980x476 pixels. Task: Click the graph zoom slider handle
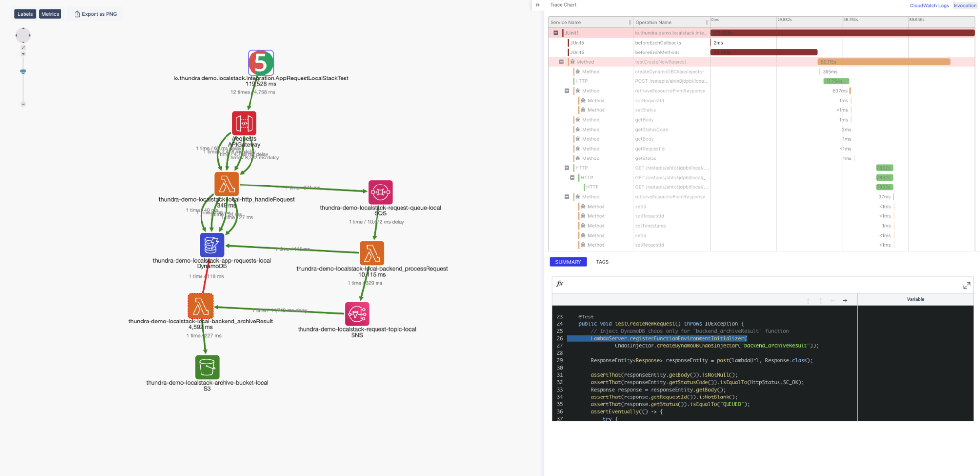pyautogui.click(x=23, y=71)
